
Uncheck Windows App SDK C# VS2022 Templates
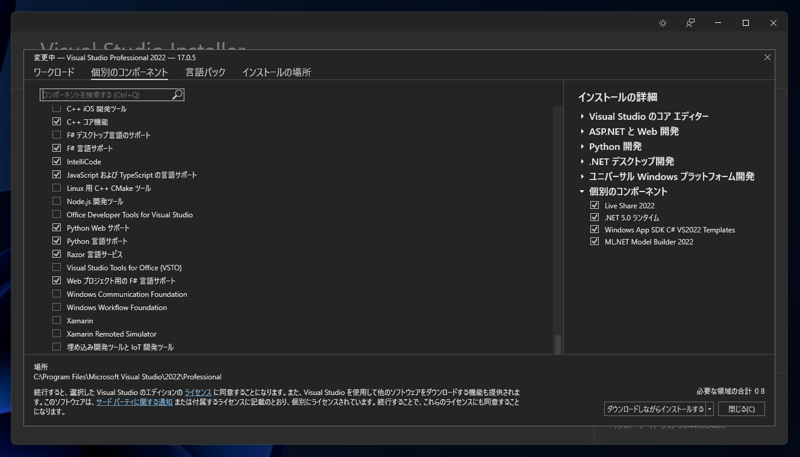tap(594, 230)
